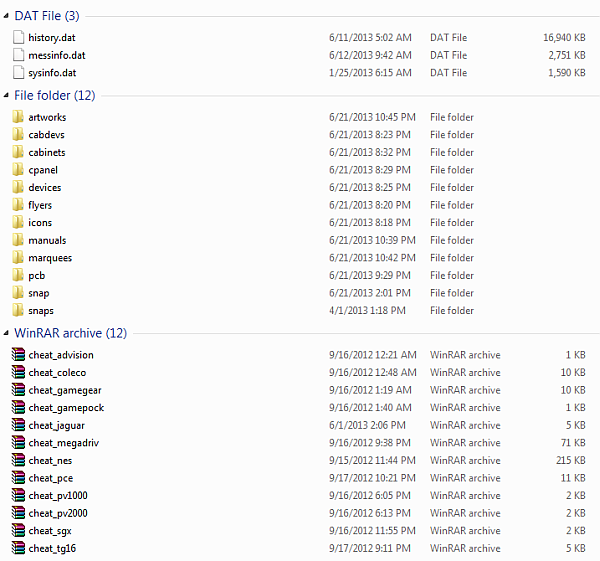
Task: Click the history.dat file icon
Action: pos(18,38)
